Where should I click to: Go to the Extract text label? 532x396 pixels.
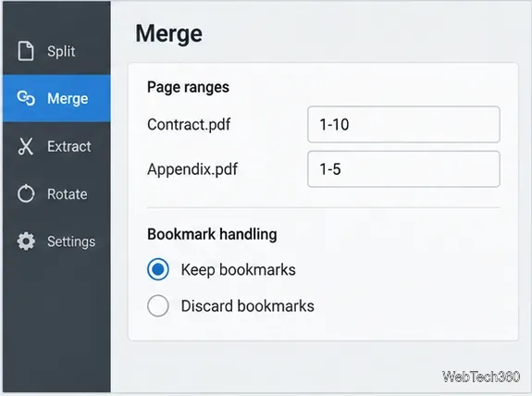[68, 146]
